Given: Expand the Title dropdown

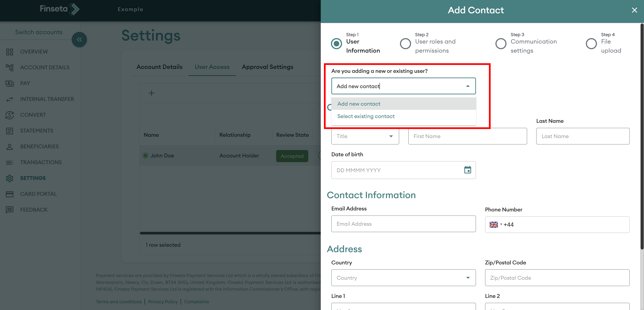Looking at the screenshot, I should (x=391, y=136).
